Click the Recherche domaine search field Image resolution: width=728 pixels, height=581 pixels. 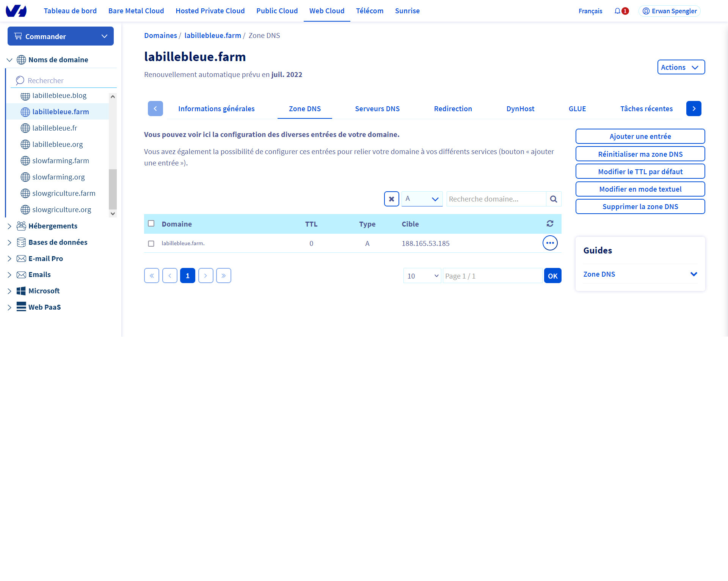[x=496, y=199]
